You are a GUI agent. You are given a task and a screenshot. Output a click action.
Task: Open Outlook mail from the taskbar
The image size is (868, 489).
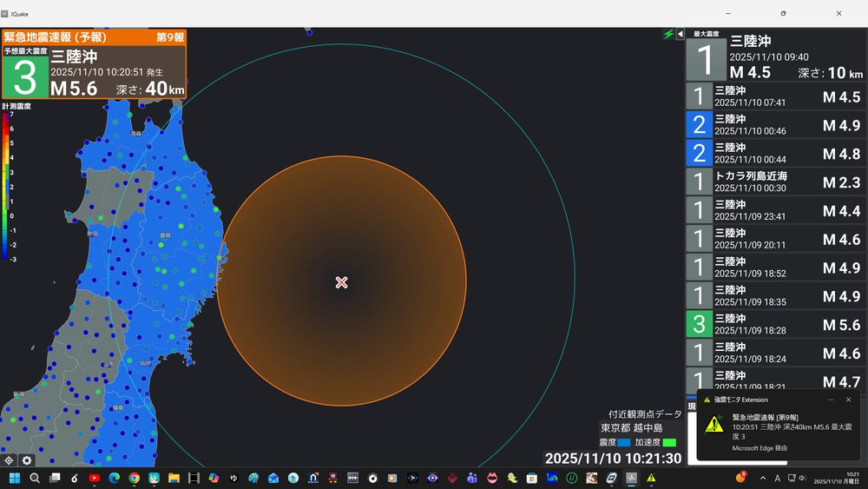coord(273,478)
